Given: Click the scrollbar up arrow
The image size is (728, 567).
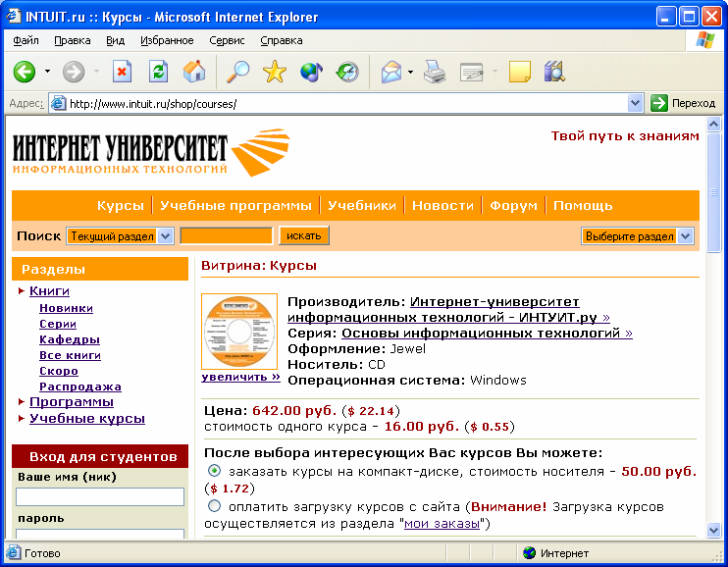Looking at the screenshot, I should (713, 124).
